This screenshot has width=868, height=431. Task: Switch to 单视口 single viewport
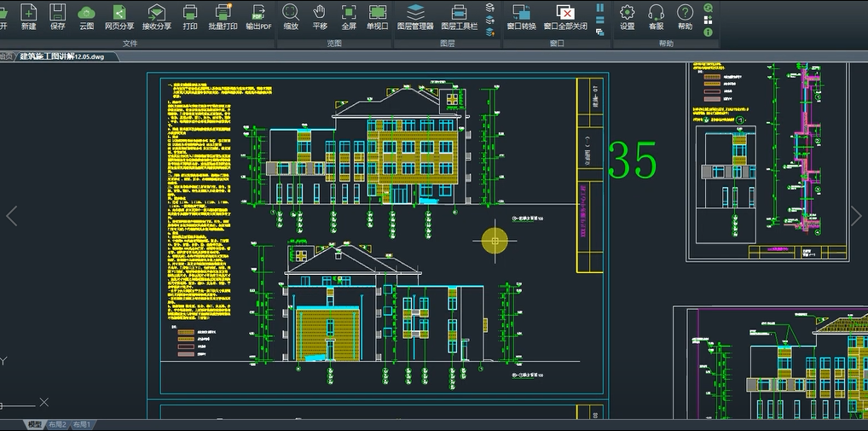pyautogui.click(x=377, y=15)
